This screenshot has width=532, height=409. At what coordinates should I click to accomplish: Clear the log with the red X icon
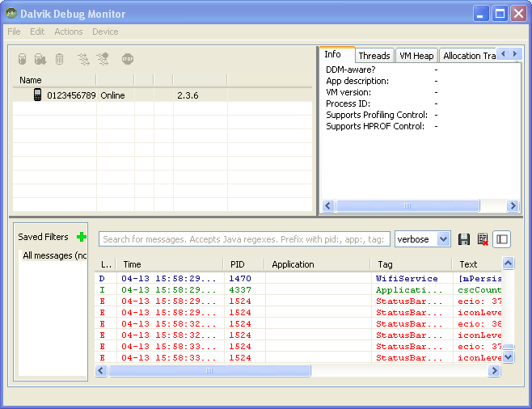coord(483,239)
